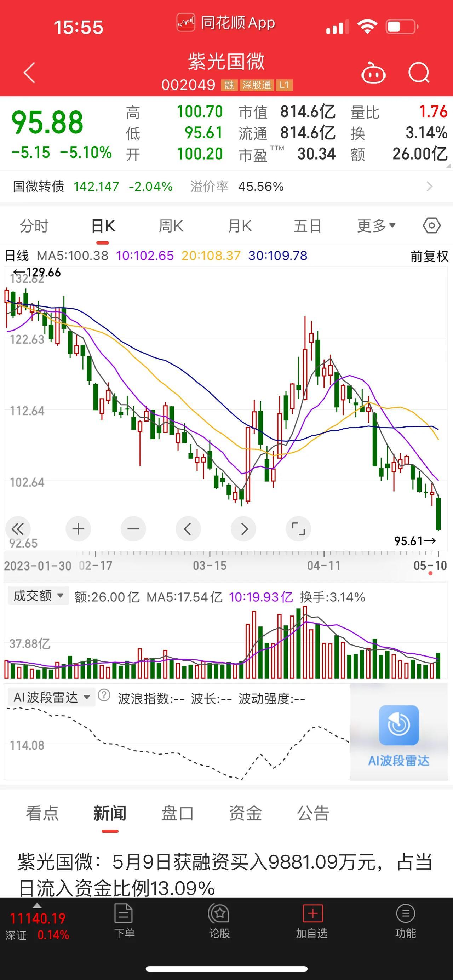Expand 深证 index bar arrow
The height and width of the screenshot is (980, 453).
37,905
